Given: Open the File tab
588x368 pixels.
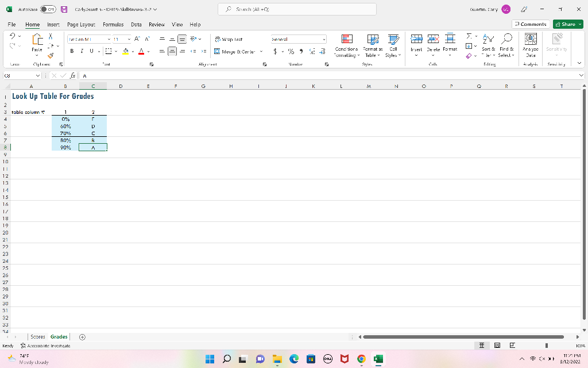Looking at the screenshot, I should coord(11,24).
